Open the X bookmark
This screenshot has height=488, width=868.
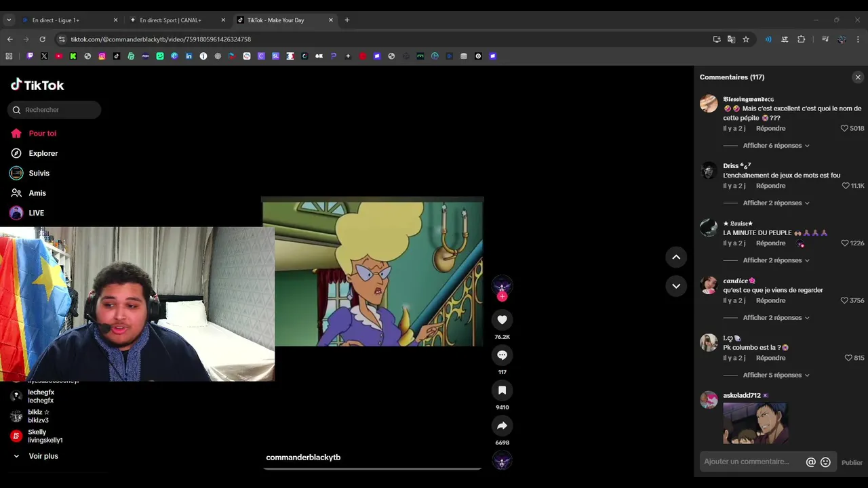tap(44, 56)
